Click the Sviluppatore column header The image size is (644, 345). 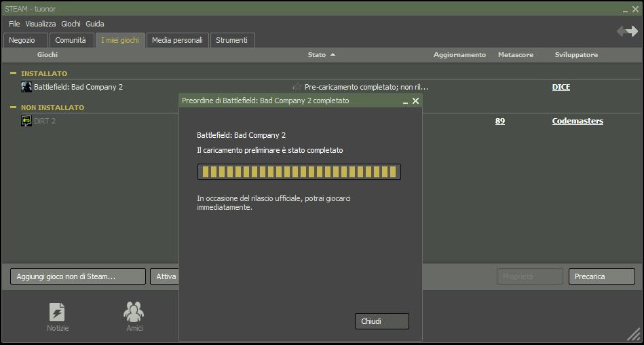click(x=576, y=55)
